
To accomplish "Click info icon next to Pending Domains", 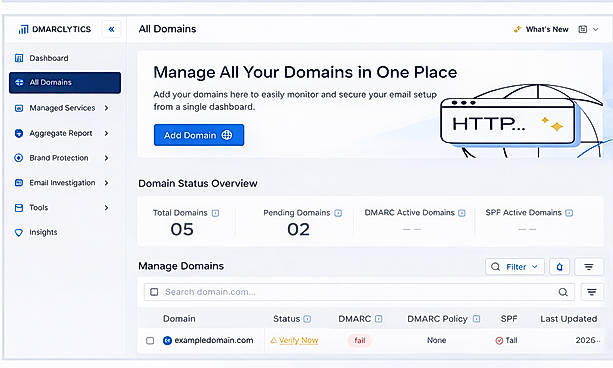I will pos(338,213).
